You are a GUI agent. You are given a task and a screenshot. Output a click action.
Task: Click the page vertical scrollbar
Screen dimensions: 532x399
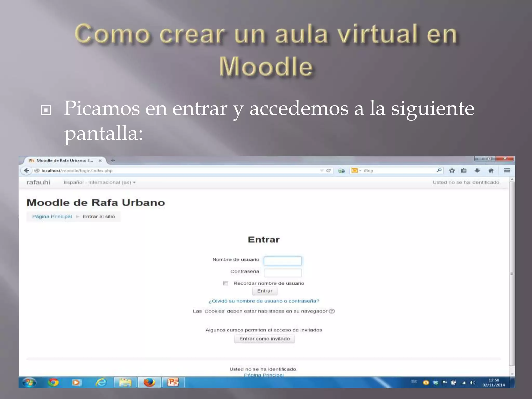(x=512, y=274)
